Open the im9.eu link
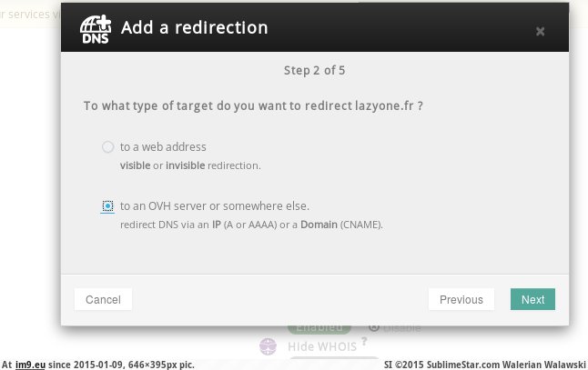Viewport: 588px width, 370px height. click(x=30, y=364)
